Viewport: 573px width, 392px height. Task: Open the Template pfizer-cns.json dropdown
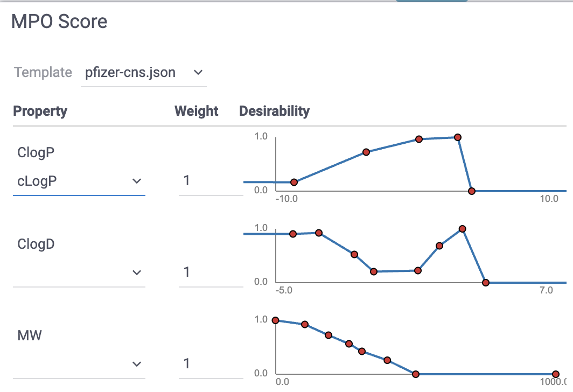[143, 73]
